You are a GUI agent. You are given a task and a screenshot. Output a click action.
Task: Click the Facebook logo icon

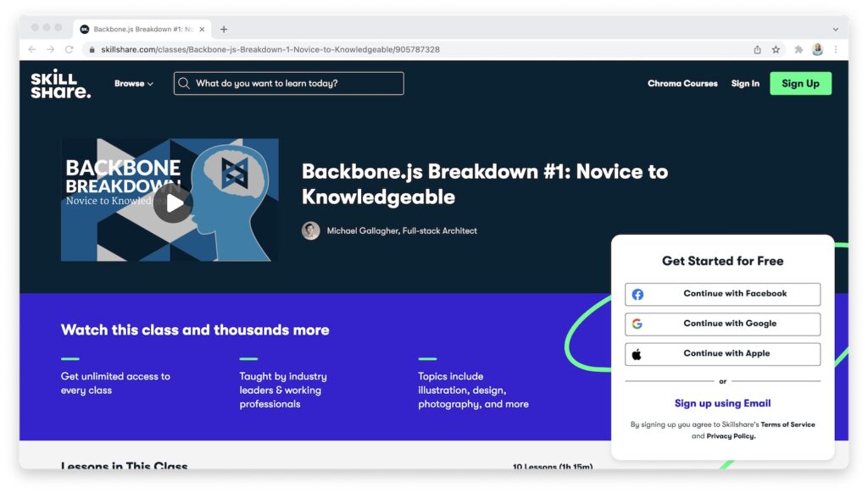click(637, 295)
